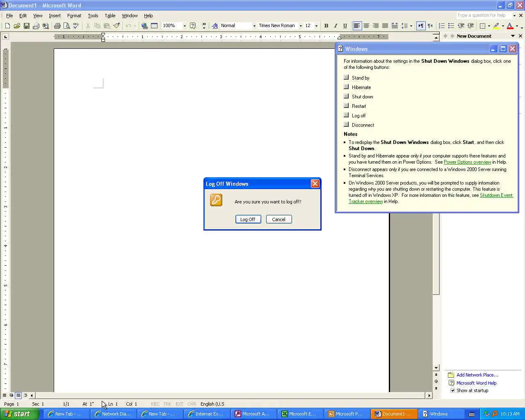Select the Disconnect help button

tap(346, 125)
